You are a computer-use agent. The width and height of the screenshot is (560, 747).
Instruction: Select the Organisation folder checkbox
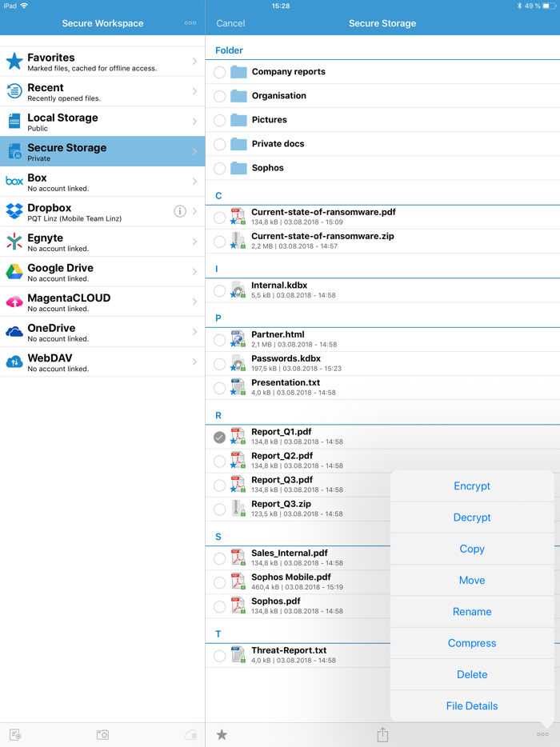click(x=219, y=96)
